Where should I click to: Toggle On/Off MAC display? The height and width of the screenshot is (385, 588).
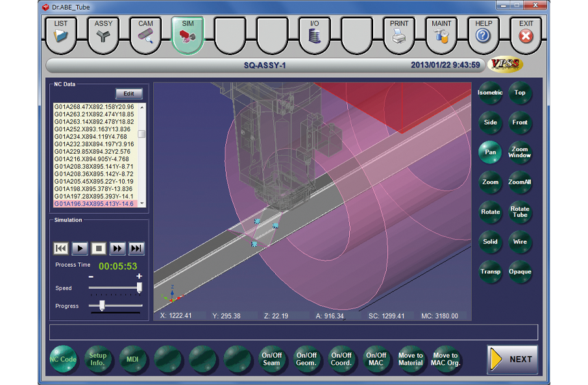[376, 359]
